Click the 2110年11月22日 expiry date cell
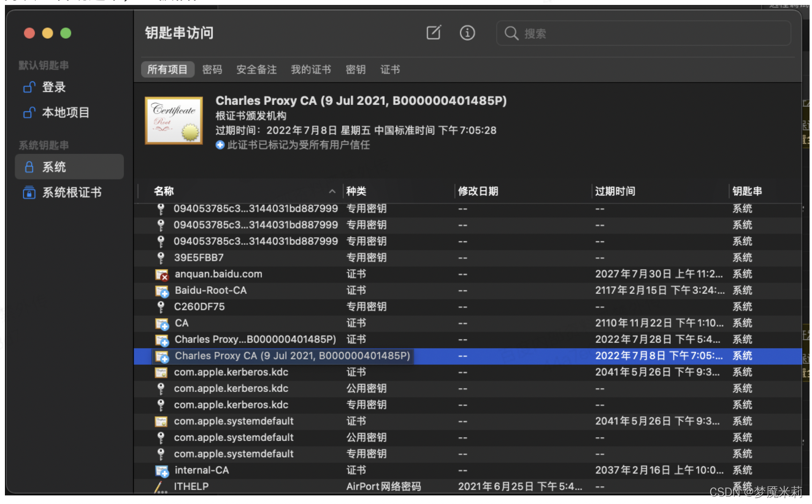This screenshot has width=812, height=504. coord(659,323)
